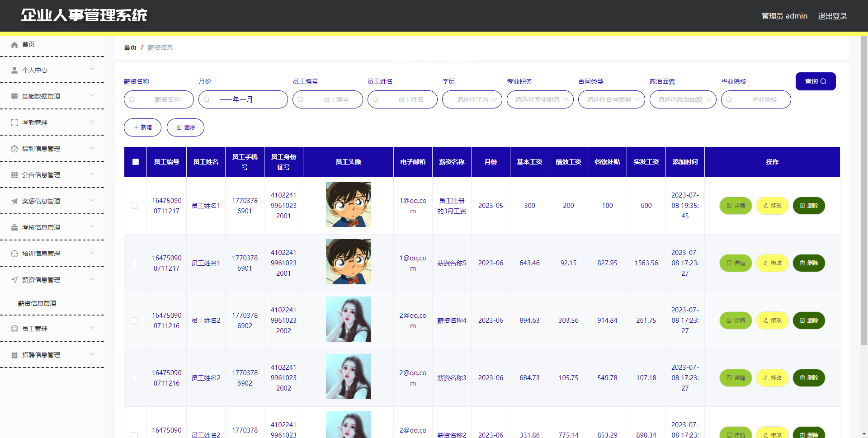This screenshot has height=438, width=868.
Task: Click the magnifier icon on the 查询 button
Action: pyautogui.click(x=823, y=81)
